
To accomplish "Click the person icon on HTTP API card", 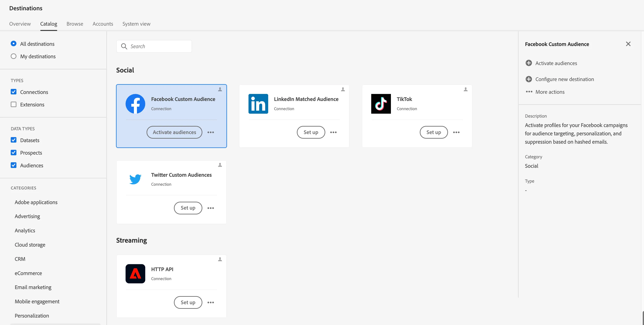I will (x=220, y=259).
